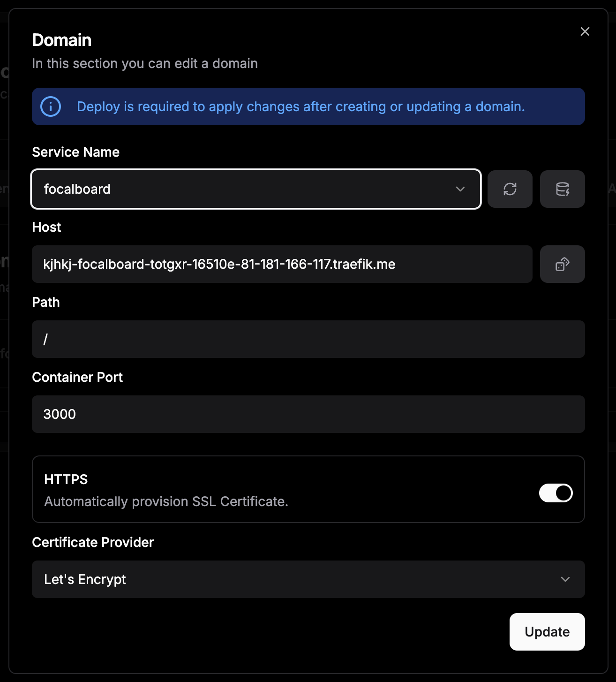The image size is (616, 682).
Task: Click the chevron in Certificate Provider field
Action: pyautogui.click(x=565, y=579)
